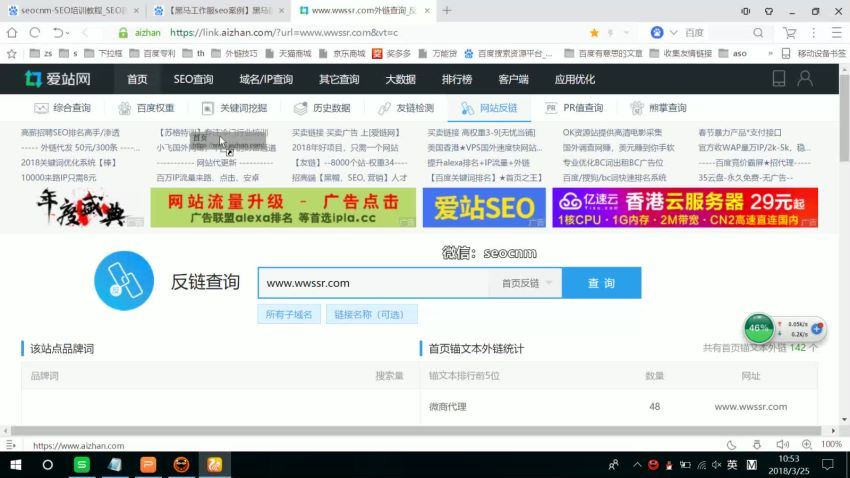The width and height of the screenshot is (850, 478).
Task: Click the night mode moon icon in status bar
Action: click(731, 445)
